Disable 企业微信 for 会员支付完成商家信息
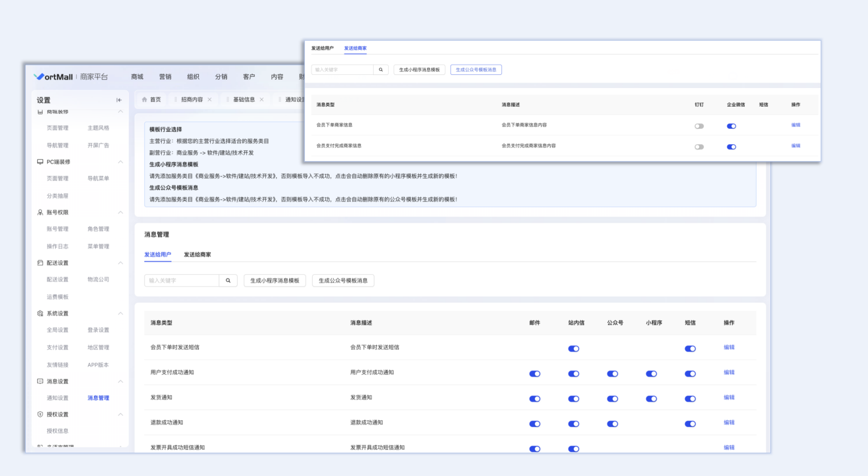The image size is (868, 476). [731, 147]
